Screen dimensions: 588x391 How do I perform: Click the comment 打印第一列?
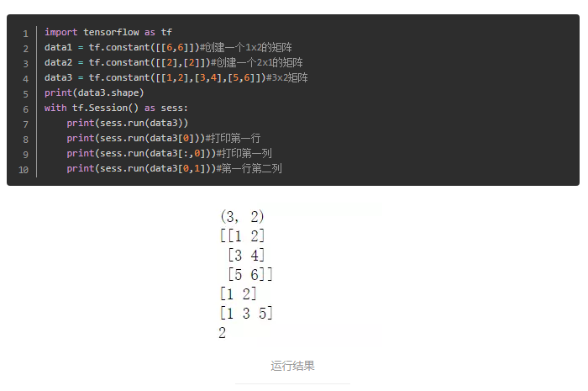pyautogui.click(x=244, y=154)
